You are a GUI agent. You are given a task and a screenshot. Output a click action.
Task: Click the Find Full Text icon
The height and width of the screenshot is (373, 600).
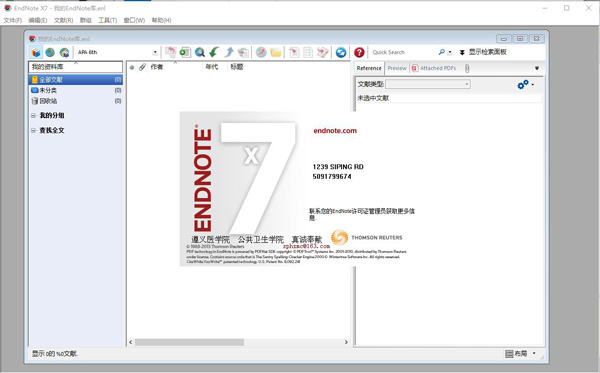[x=243, y=52]
